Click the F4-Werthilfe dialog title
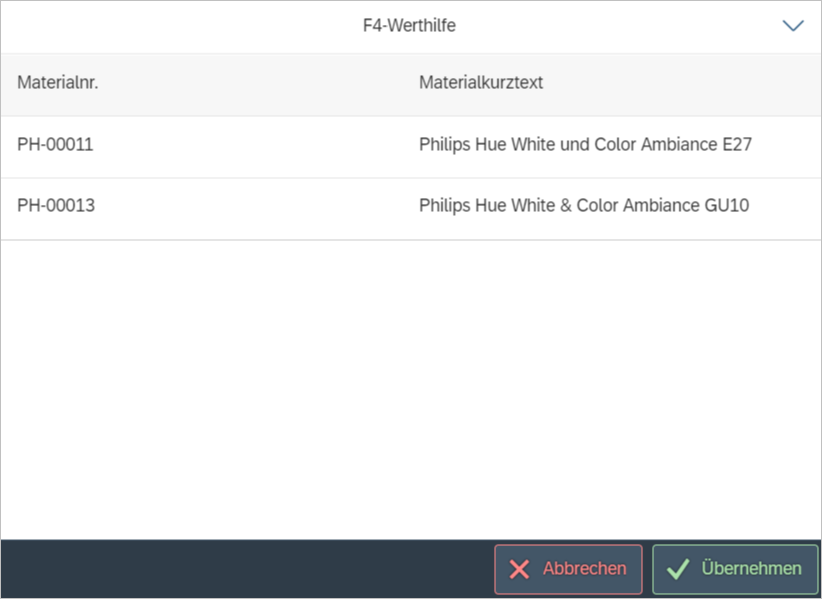The image size is (822, 599). [x=409, y=26]
